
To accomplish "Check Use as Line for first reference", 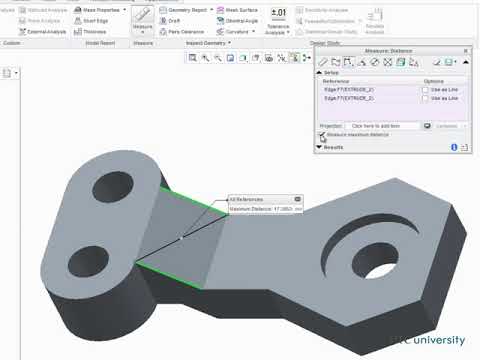I will point(425,90).
